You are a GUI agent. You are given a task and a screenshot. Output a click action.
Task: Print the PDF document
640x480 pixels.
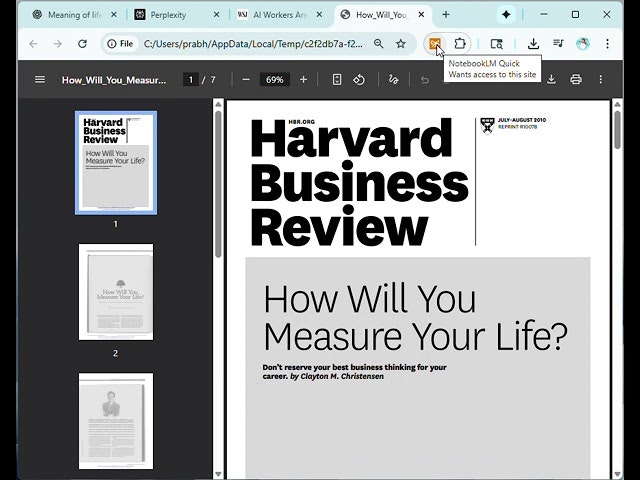576,79
